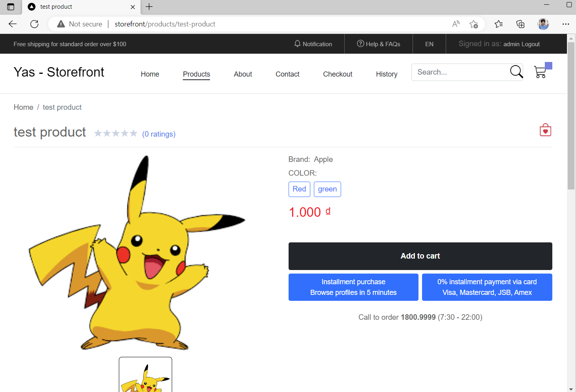
Task: Click the browser profile avatar
Action: pyautogui.click(x=543, y=24)
